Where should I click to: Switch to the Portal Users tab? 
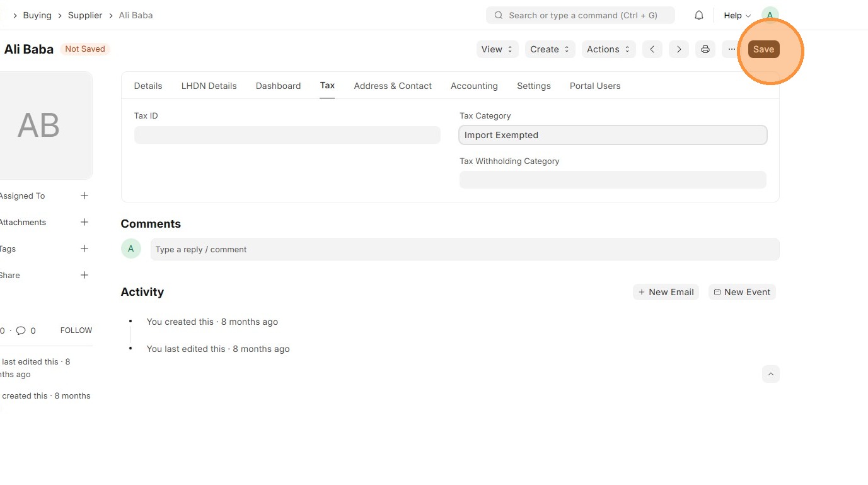tap(595, 86)
